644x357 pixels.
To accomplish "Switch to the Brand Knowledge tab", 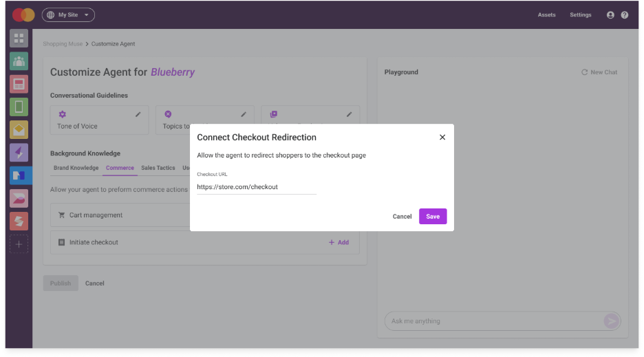I will click(x=76, y=168).
